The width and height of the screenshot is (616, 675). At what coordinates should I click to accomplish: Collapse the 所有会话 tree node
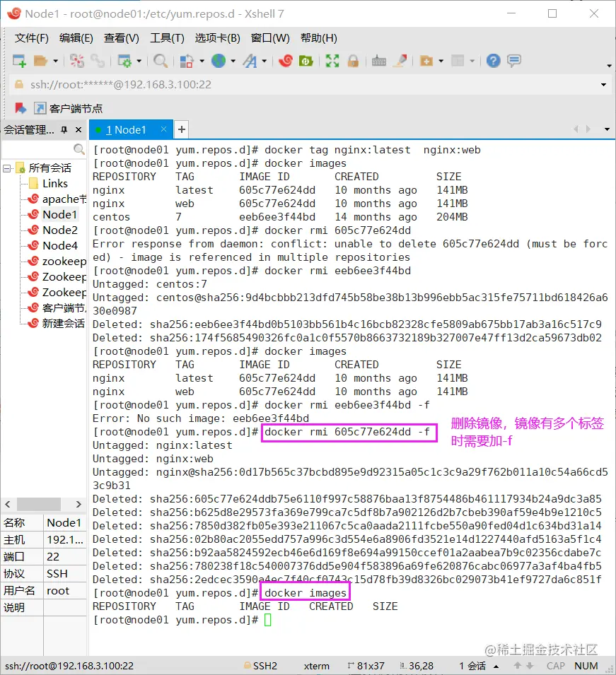(x=7, y=168)
